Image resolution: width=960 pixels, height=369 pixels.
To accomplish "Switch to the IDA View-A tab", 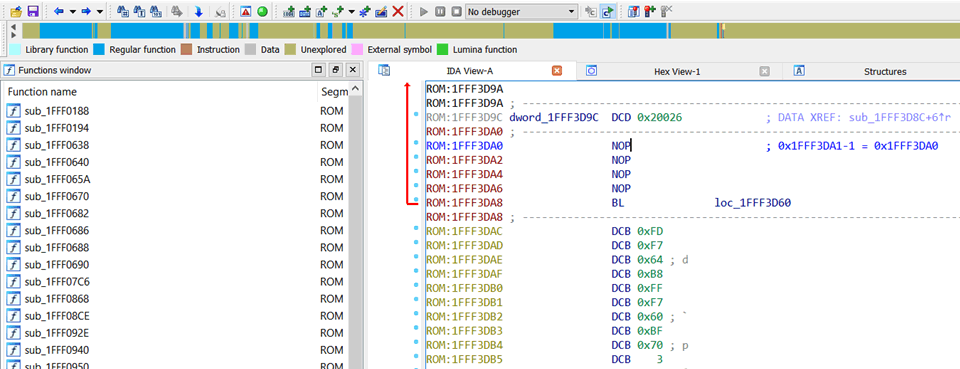I will (470, 72).
